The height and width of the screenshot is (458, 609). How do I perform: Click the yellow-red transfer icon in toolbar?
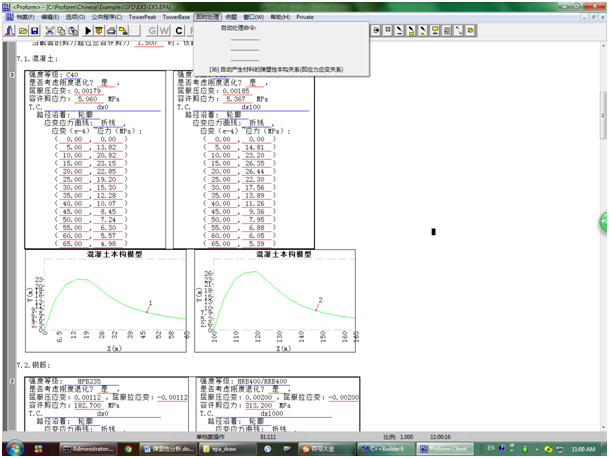[x=123, y=30]
